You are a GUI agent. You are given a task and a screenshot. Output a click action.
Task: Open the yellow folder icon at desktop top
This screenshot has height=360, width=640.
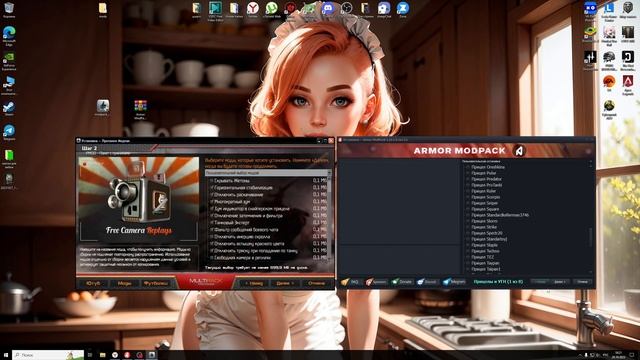pos(103,9)
